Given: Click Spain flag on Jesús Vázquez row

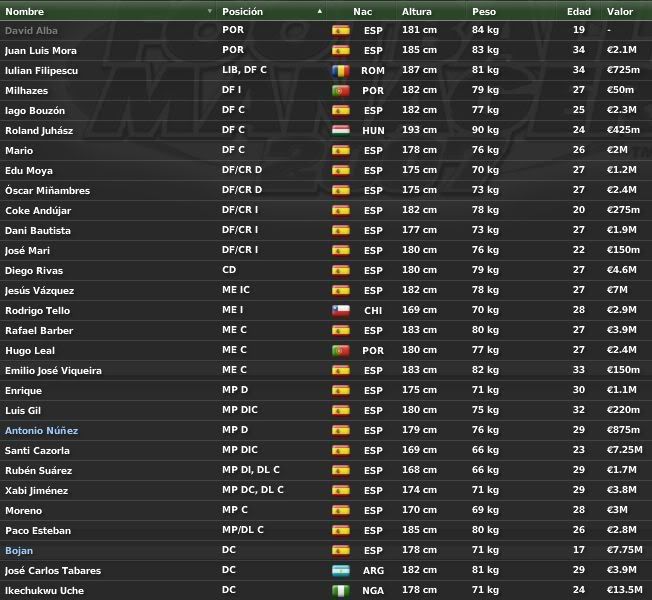Looking at the screenshot, I should 341,291.
